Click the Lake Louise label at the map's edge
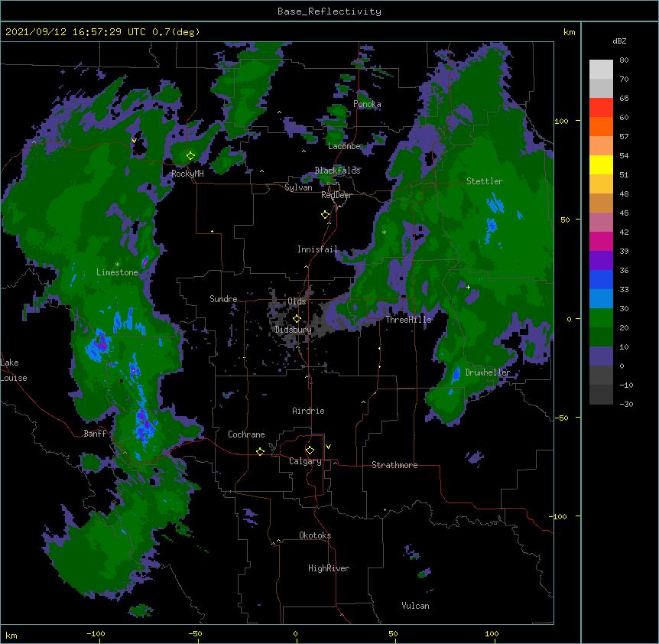Screen dimensions: 659x644 click(x=14, y=370)
